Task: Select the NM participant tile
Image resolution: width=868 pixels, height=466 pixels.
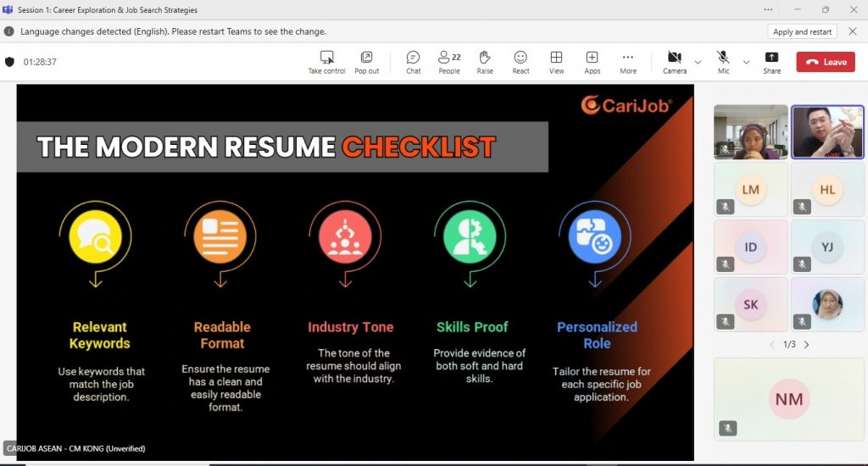Action: point(789,399)
